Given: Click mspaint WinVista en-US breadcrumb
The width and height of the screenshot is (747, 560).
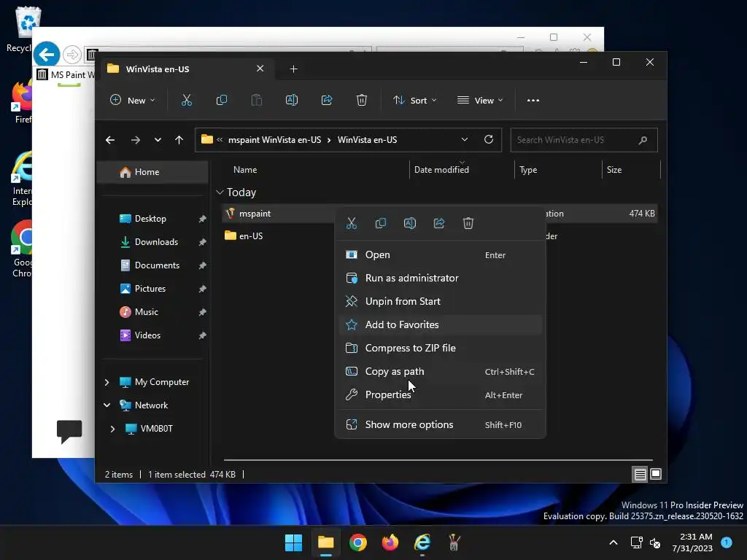Looking at the screenshot, I should pyautogui.click(x=274, y=140).
